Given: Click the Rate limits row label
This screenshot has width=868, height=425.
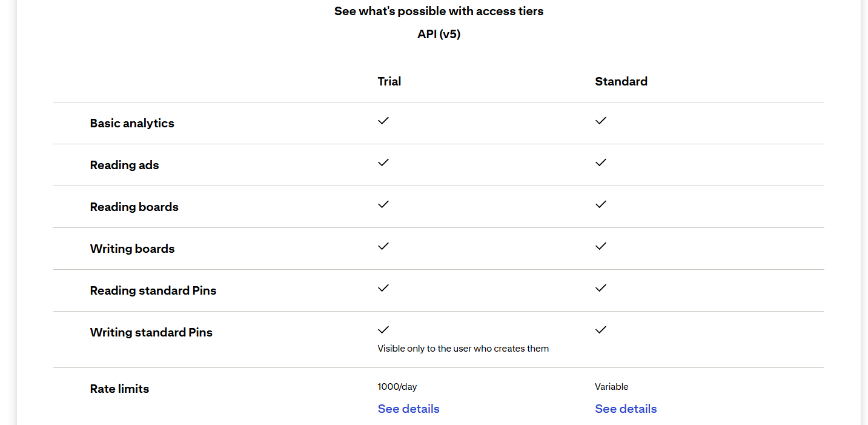Looking at the screenshot, I should 119,389.
